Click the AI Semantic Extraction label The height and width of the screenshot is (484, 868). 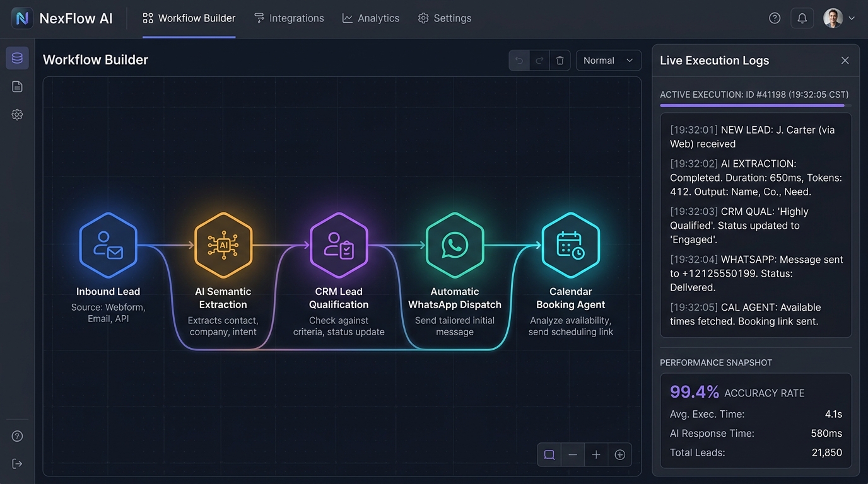click(223, 298)
